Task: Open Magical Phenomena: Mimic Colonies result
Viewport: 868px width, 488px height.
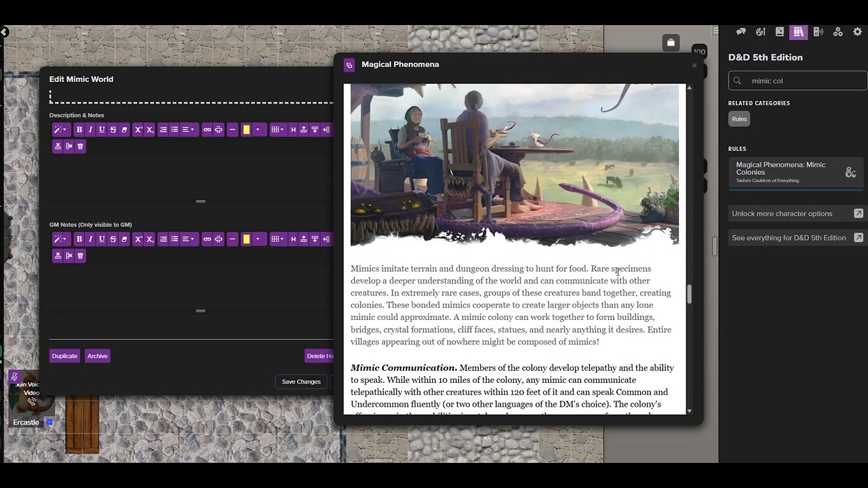Action: coord(796,172)
